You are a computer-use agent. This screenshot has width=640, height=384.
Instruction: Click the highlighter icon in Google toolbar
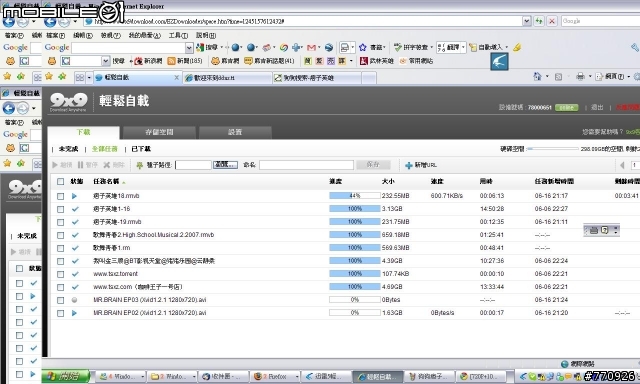[517, 48]
